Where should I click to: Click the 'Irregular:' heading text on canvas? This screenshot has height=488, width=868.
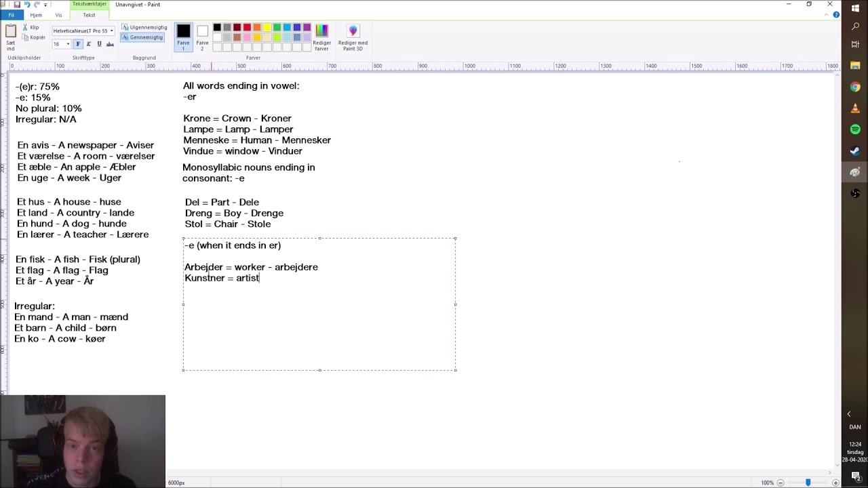tap(35, 306)
